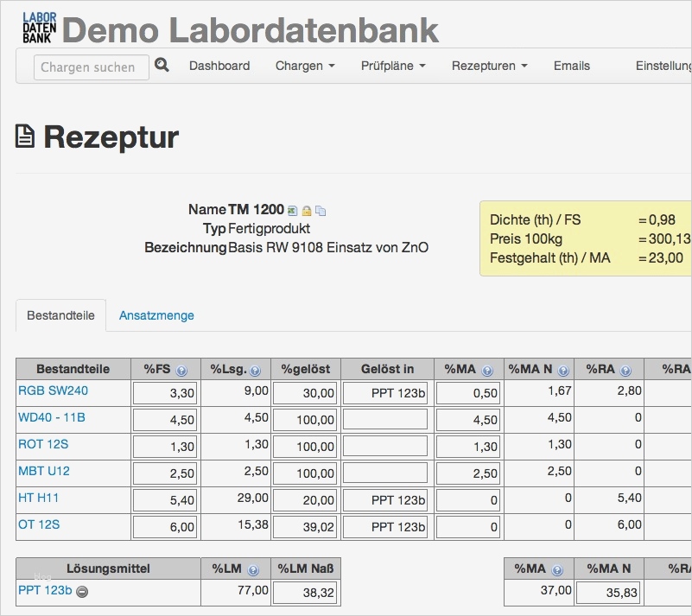The image size is (692, 616).
Task: Click the %LM Naß field showing 38,32
Action: 305,593
